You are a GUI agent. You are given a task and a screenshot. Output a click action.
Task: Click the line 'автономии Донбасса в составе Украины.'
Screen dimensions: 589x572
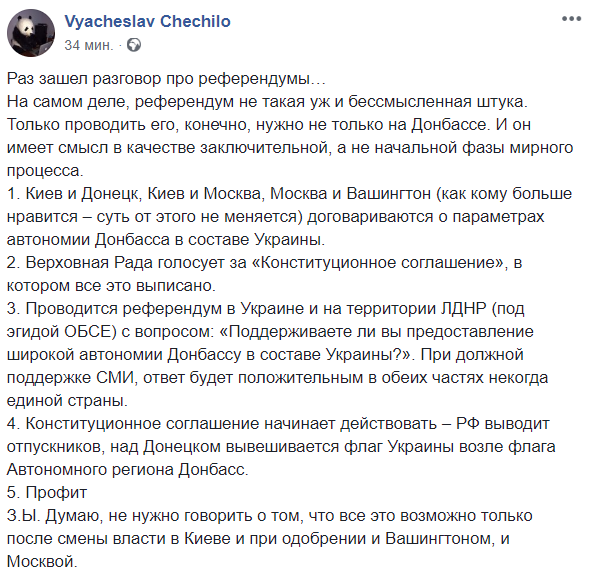point(166,240)
